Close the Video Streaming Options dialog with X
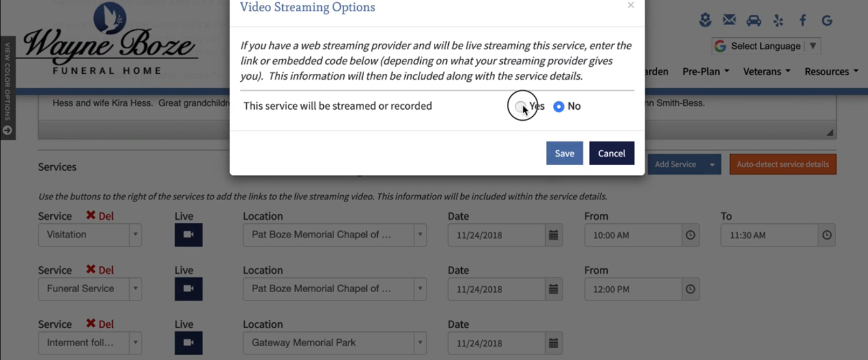868x360 pixels. coord(630,5)
